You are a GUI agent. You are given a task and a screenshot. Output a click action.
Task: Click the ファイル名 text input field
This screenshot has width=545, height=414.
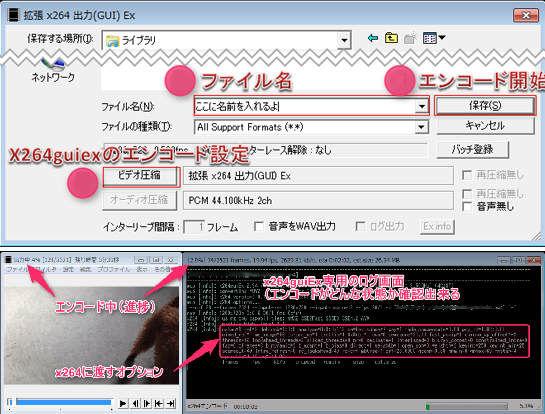click(305, 106)
